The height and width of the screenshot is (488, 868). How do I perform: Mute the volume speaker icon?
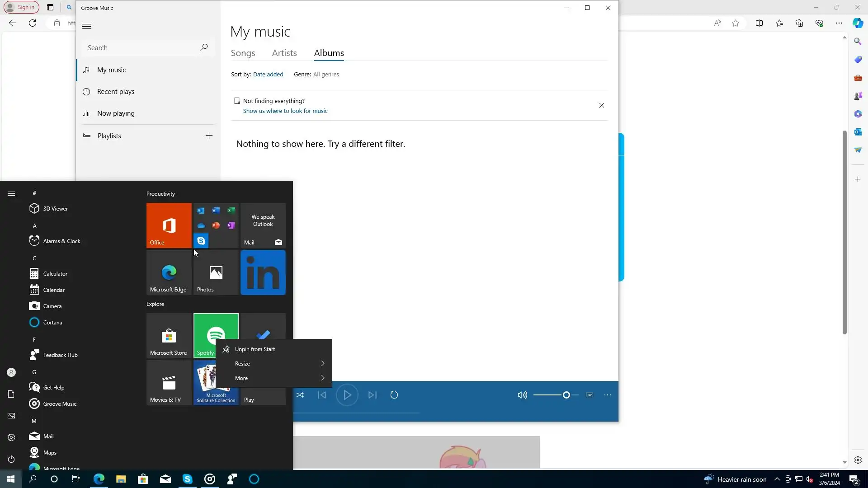tap(522, 395)
